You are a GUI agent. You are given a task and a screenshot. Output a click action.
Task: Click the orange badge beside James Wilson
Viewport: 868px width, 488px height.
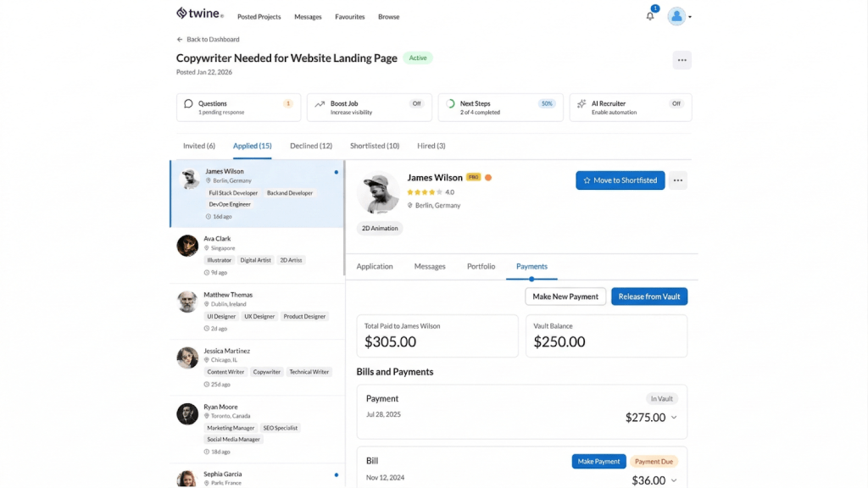(488, 178)
